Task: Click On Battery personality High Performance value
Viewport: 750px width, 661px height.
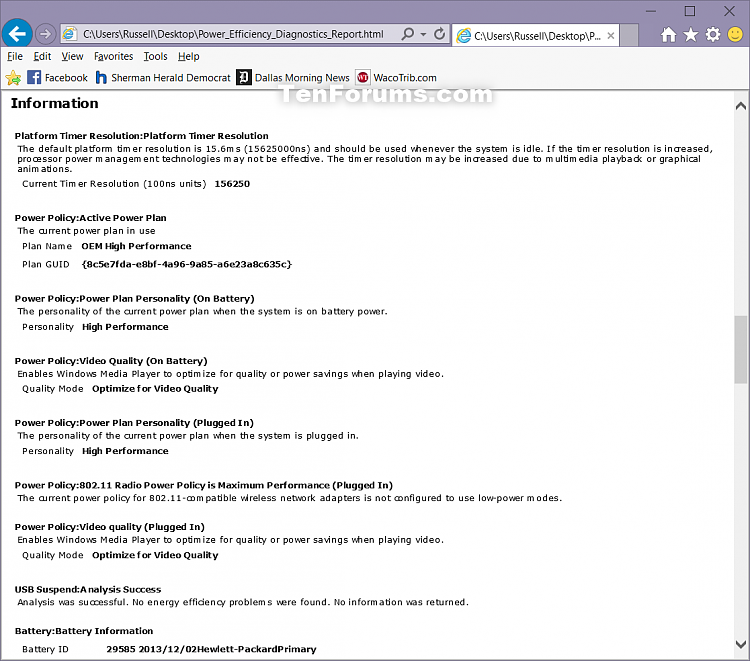Action: [125, 327]
